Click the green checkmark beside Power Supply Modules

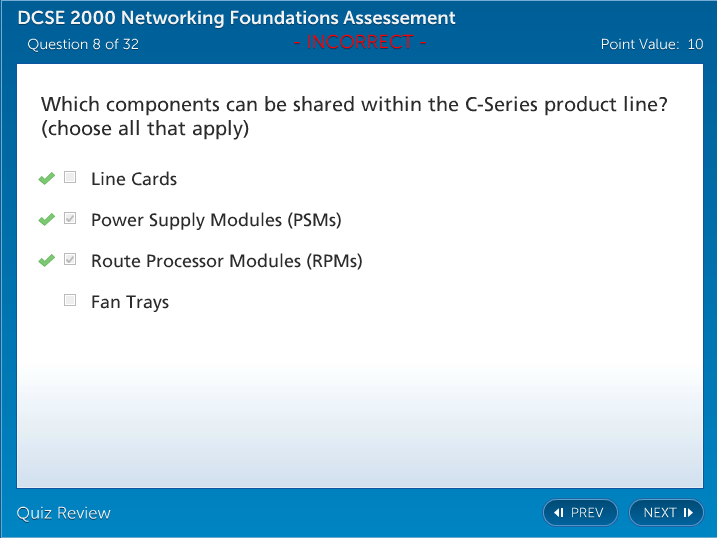(x=46, y=219)
